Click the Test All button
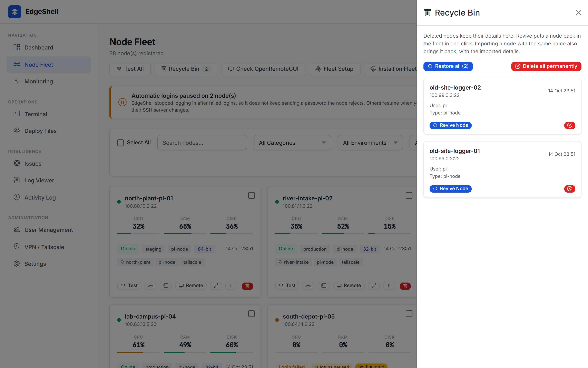Viewport: 588px width, 368px height. click(130, 69)
